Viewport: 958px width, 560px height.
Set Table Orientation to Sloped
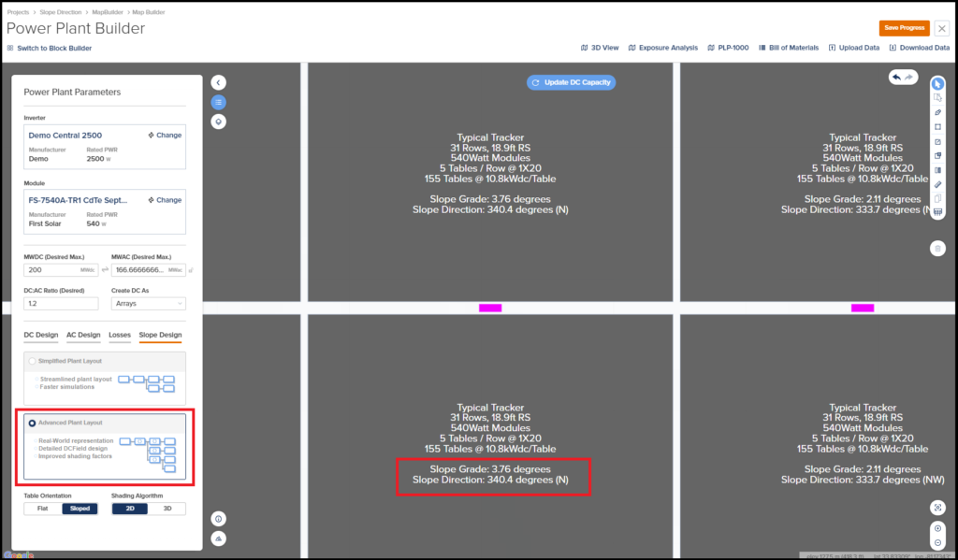pyautogui.click(x=80, y=508)
